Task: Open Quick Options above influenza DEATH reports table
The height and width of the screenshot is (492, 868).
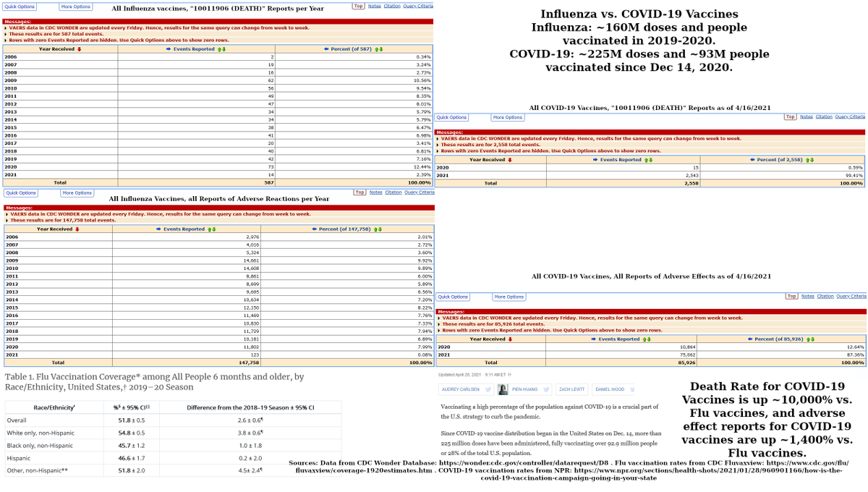Action: click(x=20, y=7)
